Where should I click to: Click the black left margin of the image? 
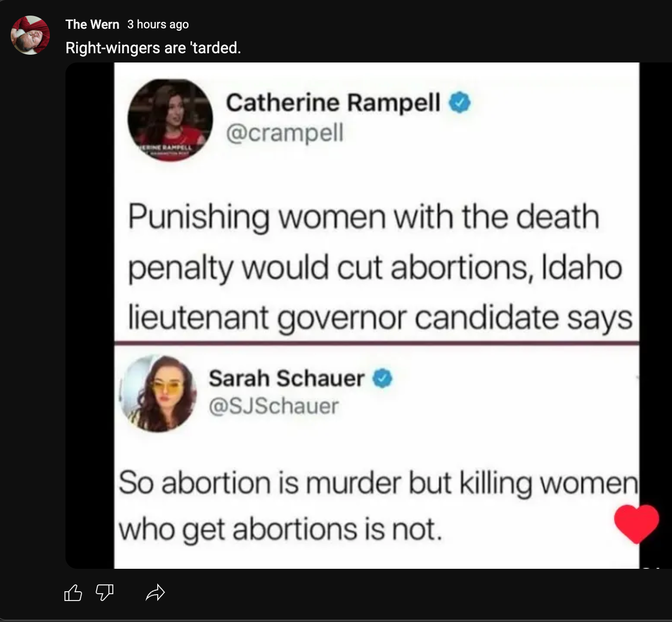(x=90, y=315)
